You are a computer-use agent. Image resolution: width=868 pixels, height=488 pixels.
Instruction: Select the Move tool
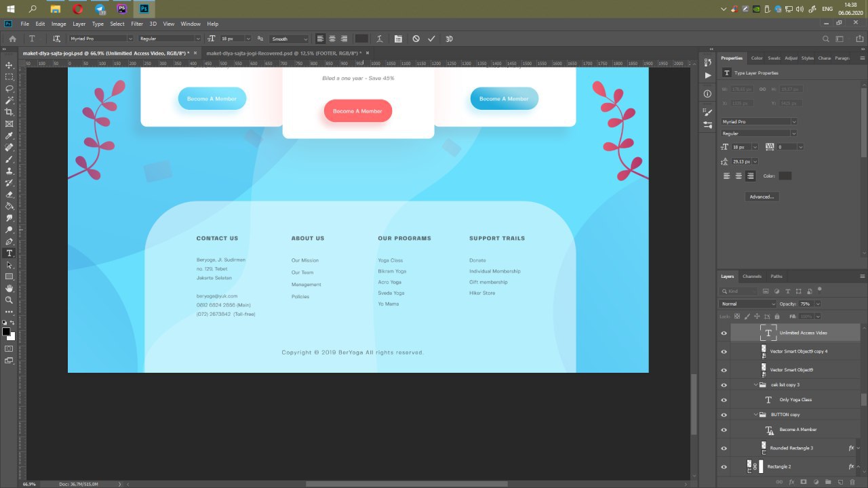pos(9,65)
